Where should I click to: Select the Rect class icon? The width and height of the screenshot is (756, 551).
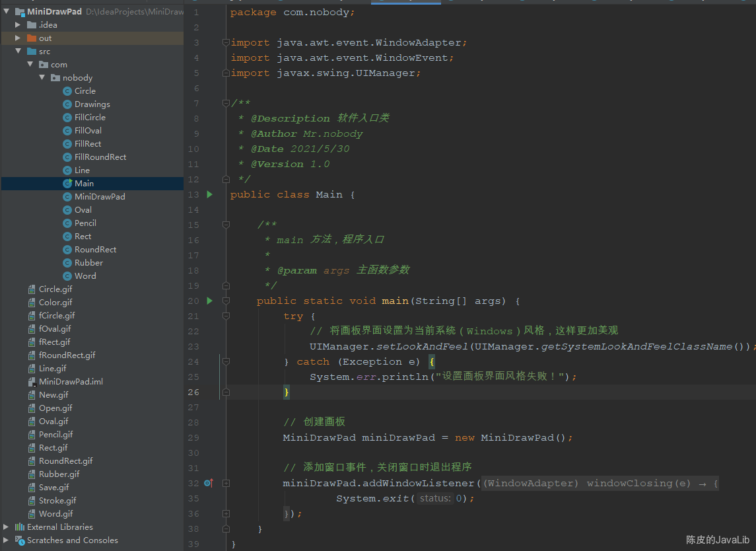click(x=67, y=237)
